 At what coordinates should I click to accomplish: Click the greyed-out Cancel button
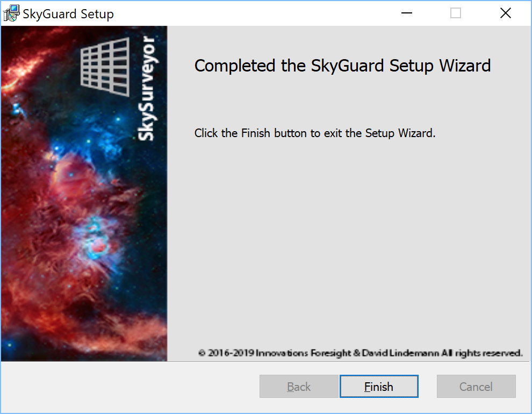[x=476, y=386]
